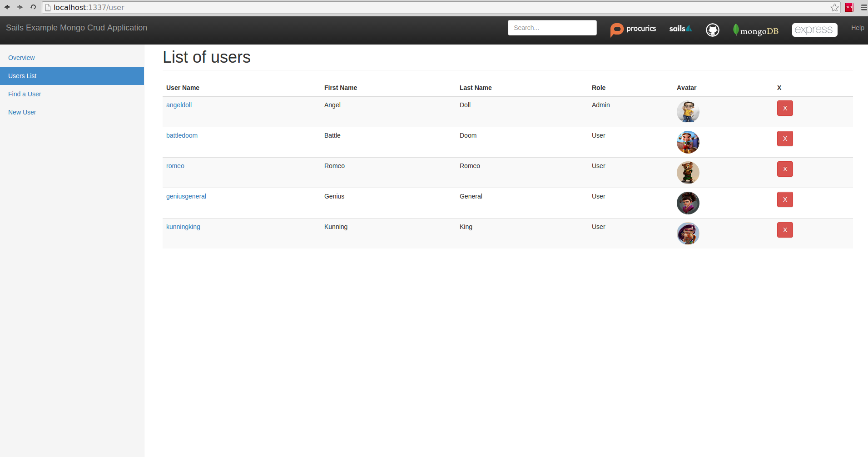Open the Help link in the navbar

click(x=858, y=28)
